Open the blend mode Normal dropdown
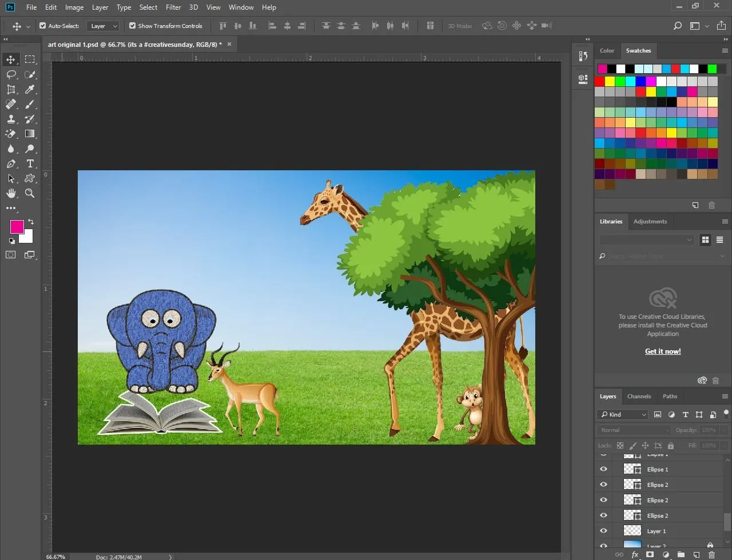The height and width of the screenshot is (560, 732). (634, 430)
